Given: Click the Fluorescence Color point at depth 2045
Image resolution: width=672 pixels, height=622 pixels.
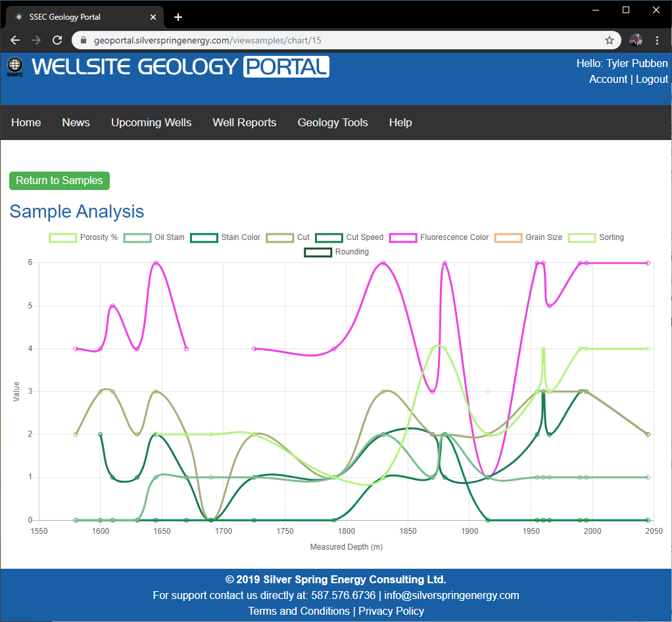Looking at the screenshot, I should [648, 263].
